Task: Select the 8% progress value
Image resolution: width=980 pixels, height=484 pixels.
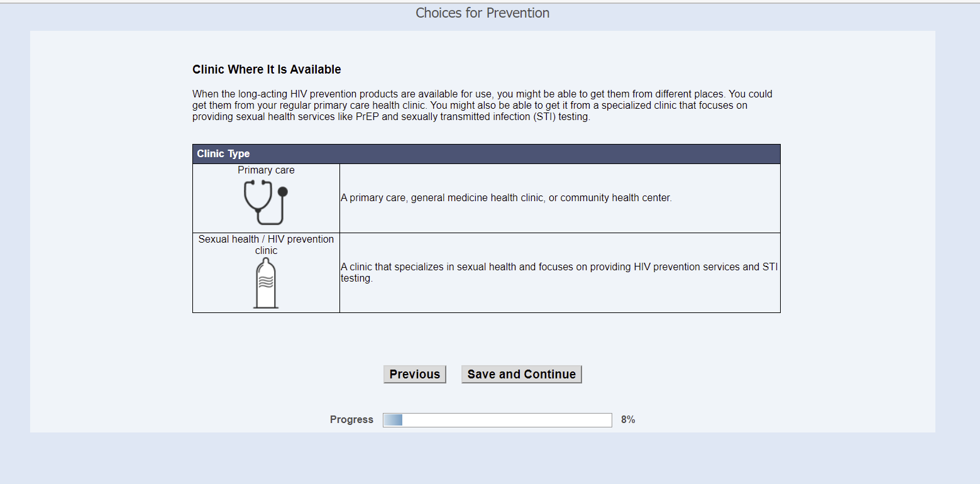Action: click(628, 420)
